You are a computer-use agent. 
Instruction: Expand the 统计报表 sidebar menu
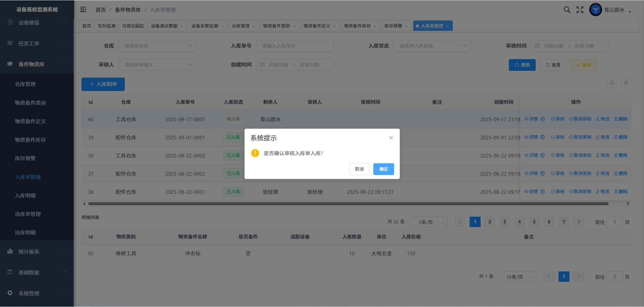(x=37, y=252)
